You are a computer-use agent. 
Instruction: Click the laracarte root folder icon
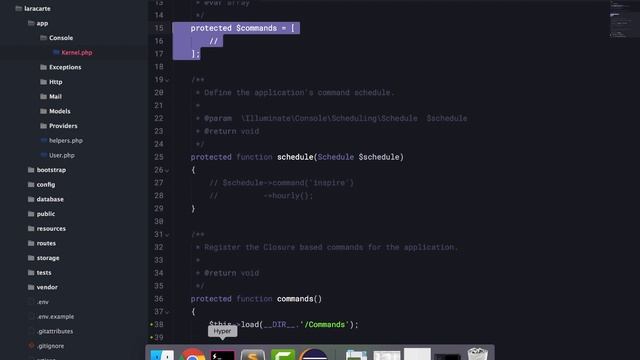[x=19, y=8]
